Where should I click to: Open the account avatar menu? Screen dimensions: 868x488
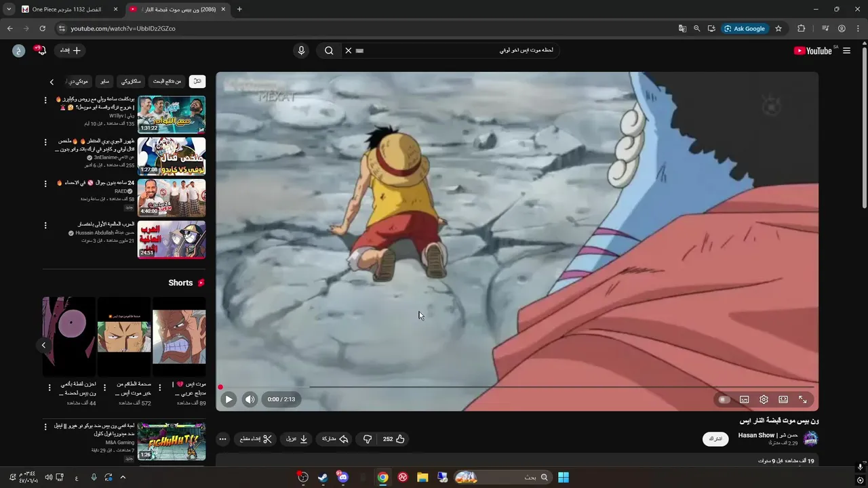pyautogui.click(x=19, y=50)
